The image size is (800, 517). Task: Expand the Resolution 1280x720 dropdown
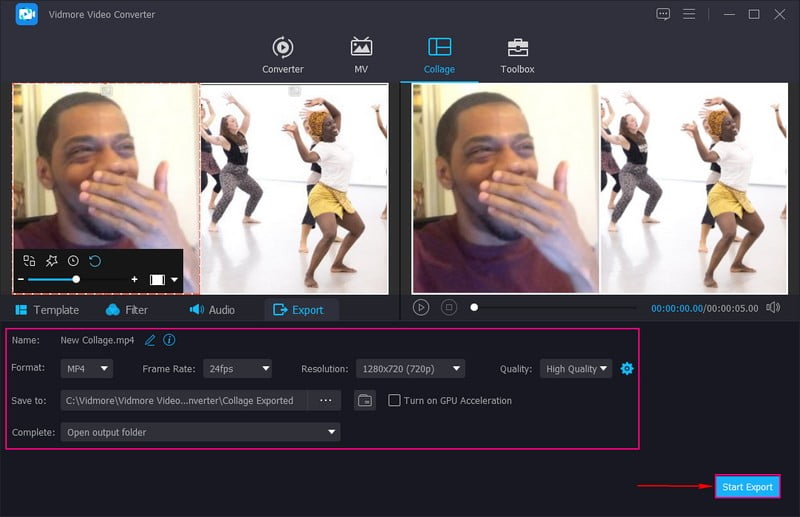pyautogui.click(x=410, y=369)
